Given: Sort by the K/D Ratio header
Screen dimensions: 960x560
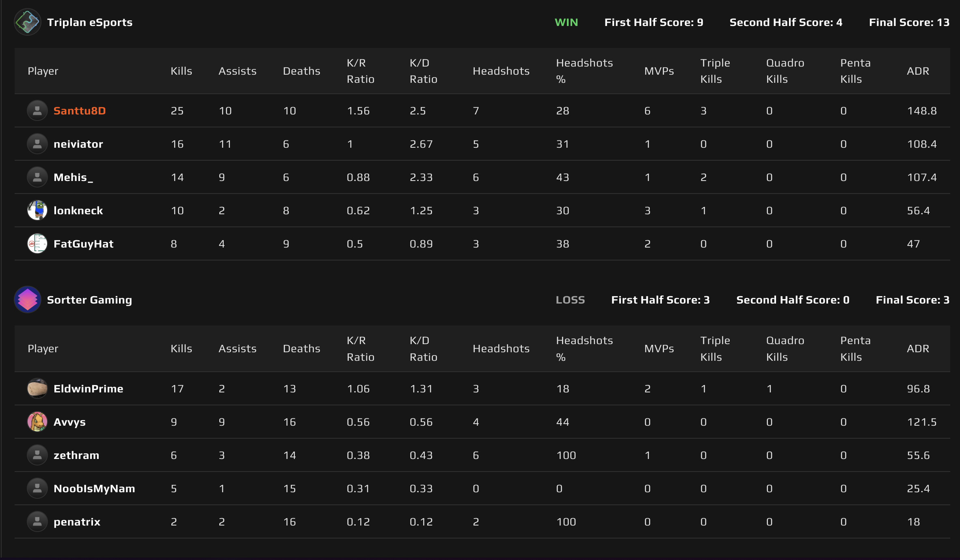Looking at the screenshot, I should [x=423, y=71].
